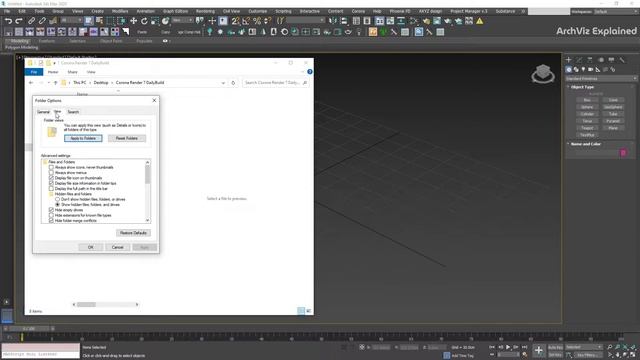Screen dimensions: 640x360
Task: Click the Restore Defaults button
Action: [133, 233]
